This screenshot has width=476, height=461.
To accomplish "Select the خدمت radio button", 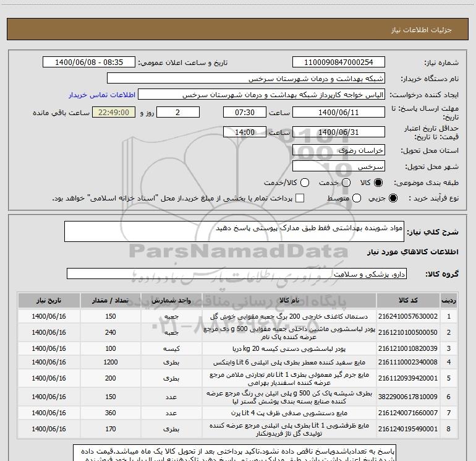I will (346, 183).
